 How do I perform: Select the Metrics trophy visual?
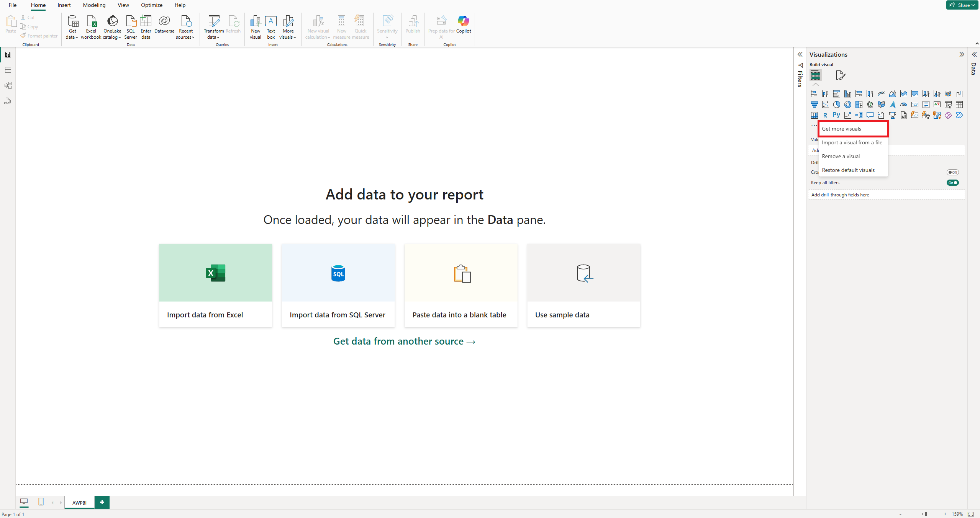[892, 115]
